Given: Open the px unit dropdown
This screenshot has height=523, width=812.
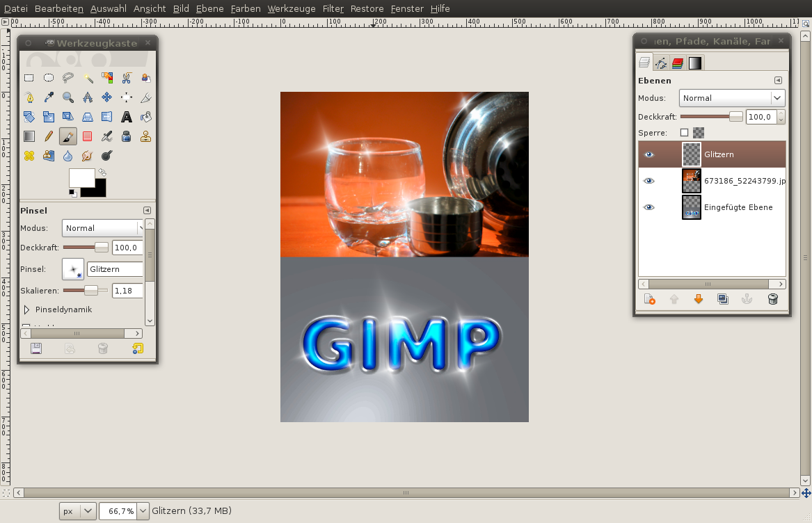Looking at the screenshot, I should point(78,511).
